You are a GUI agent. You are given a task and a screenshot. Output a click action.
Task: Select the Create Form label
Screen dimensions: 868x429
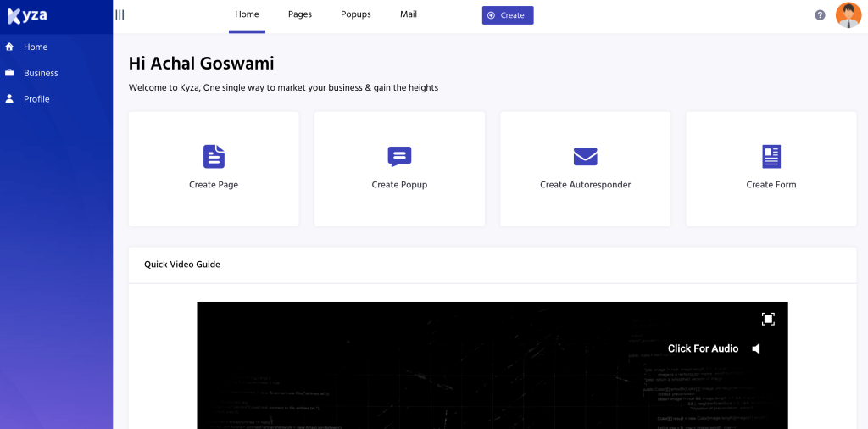tap(771, 185)
